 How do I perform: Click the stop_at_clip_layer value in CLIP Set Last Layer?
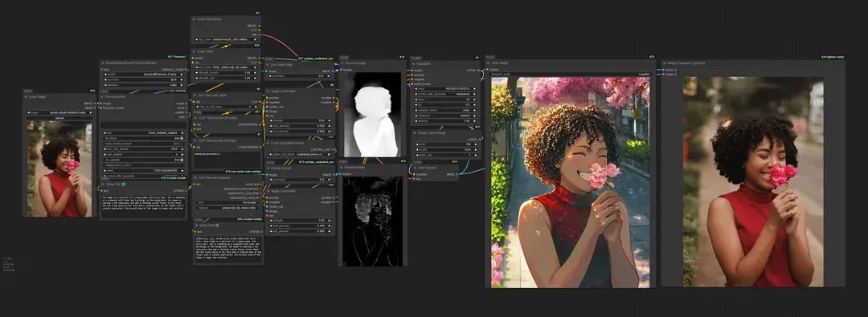(226, 107)
